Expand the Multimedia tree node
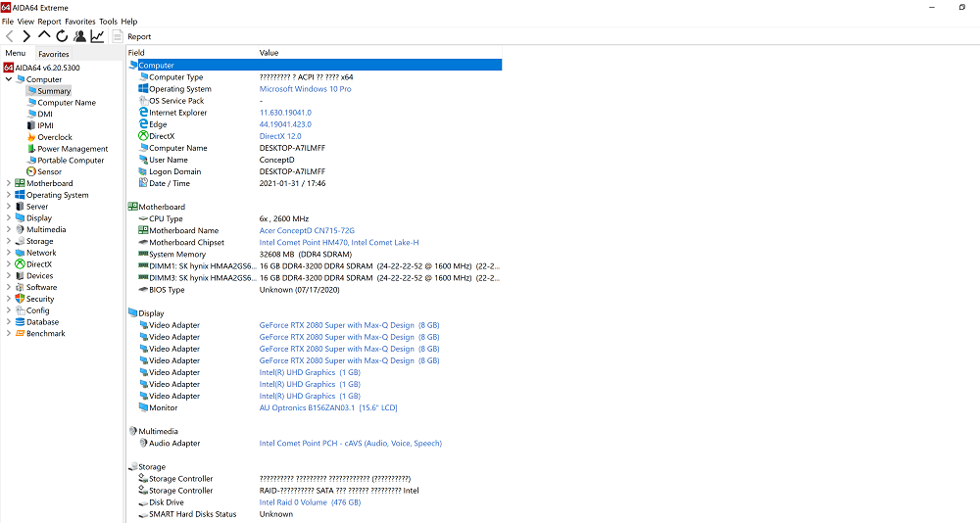The width and height of the screenshot is (980, 523). [x=9, y=229]
